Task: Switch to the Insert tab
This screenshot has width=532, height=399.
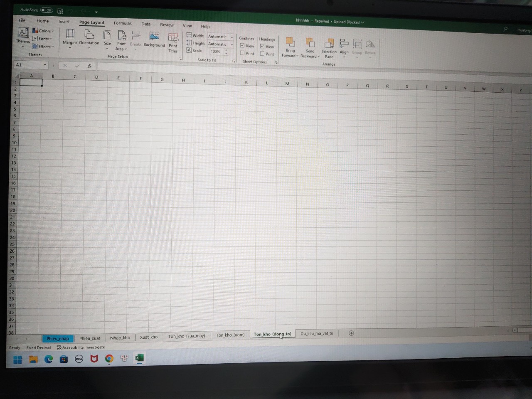Action: 64,22
